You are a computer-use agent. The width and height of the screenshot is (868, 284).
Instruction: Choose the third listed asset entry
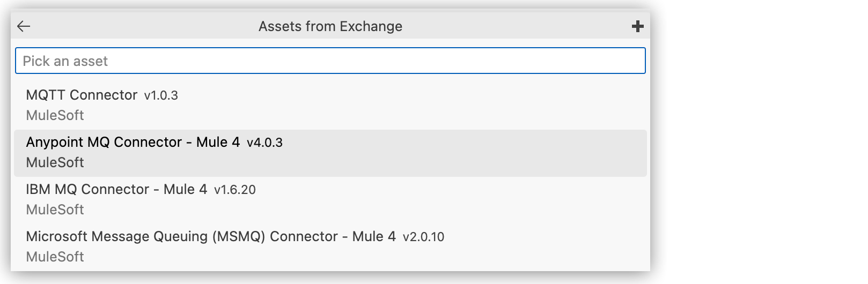coord(330,199)
